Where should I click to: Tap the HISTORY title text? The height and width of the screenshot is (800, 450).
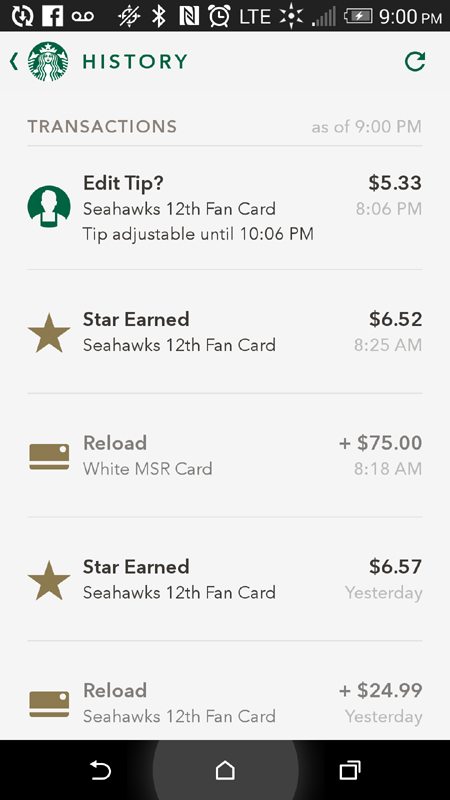click(135, 62)
